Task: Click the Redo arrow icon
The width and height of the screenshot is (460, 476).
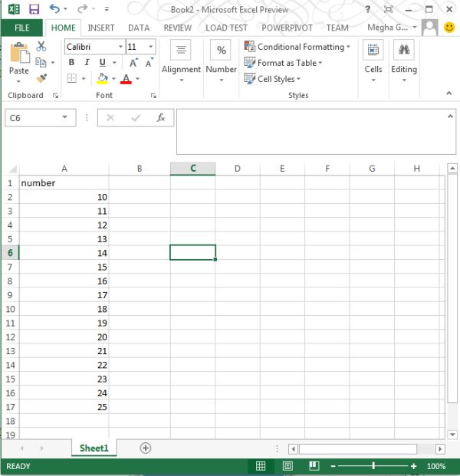Action: pyautogui.click(x=82, y=8)
